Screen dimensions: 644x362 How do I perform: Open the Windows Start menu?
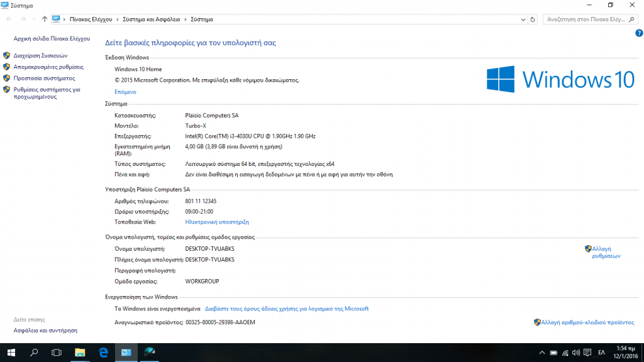(11, 353)
